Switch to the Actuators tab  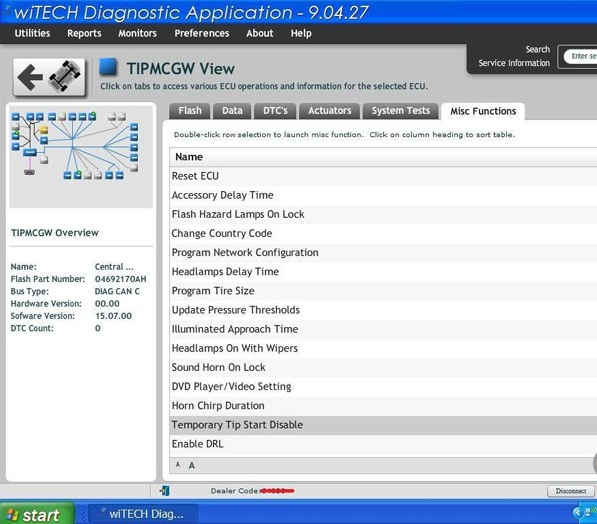click(329, 111)
